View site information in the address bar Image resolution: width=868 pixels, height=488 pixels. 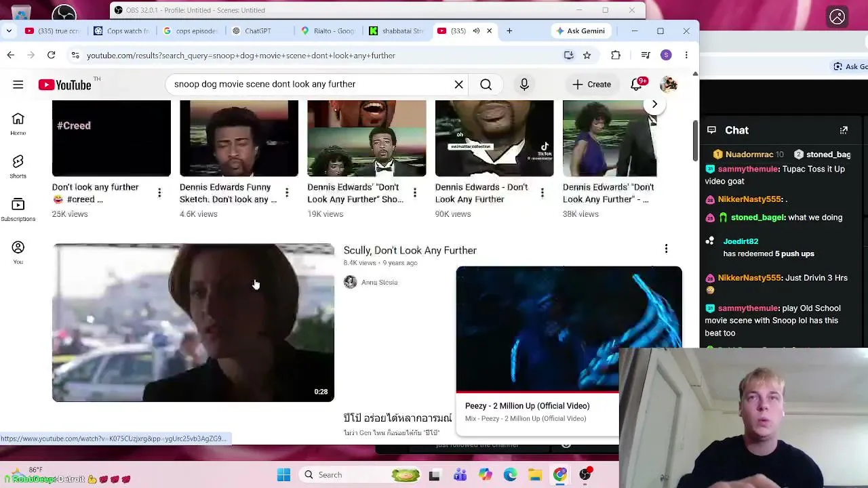75,56
